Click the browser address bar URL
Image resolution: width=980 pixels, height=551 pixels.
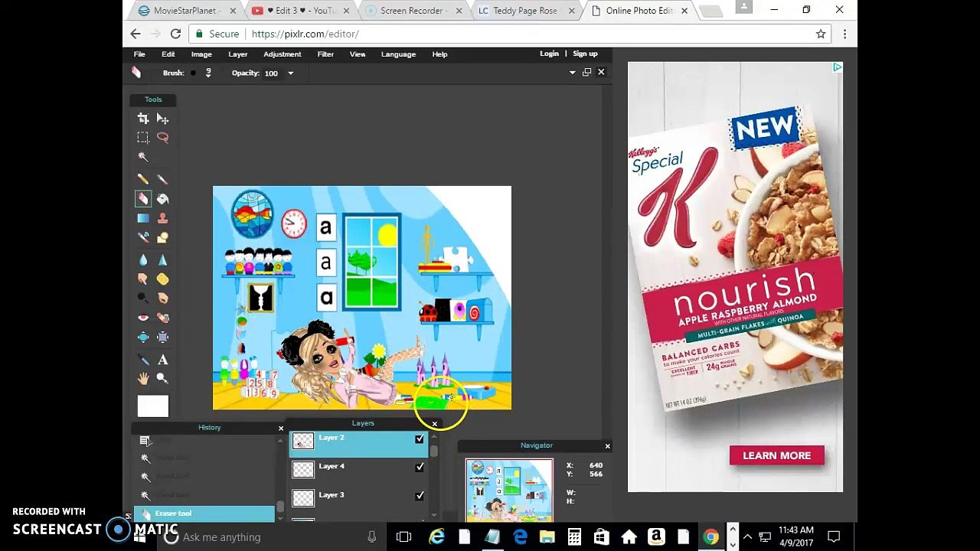tap(305, 34)
